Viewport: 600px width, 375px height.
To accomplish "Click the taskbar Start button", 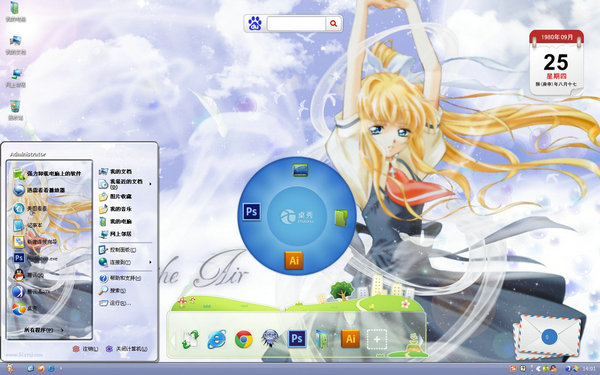I will [x=10, y=368].
